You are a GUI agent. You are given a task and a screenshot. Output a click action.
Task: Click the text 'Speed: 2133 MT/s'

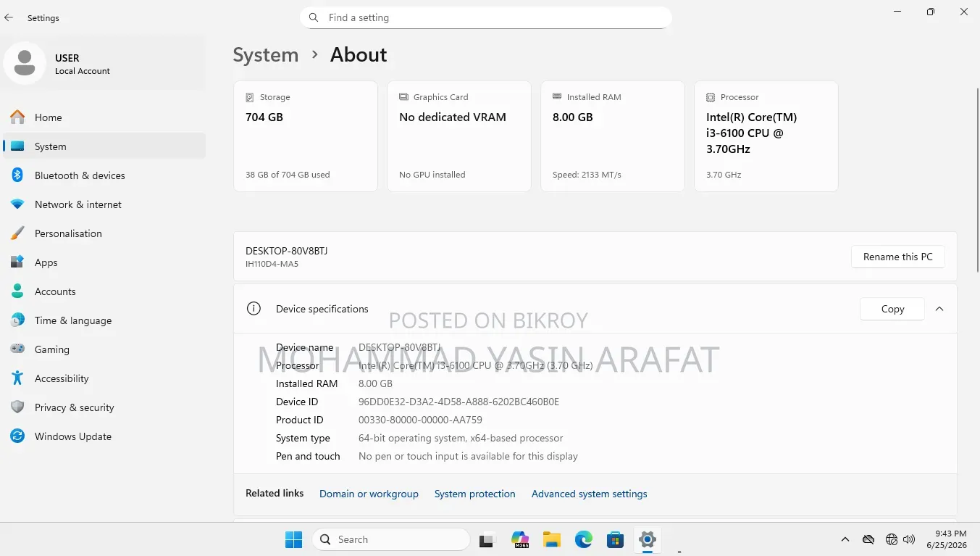(x=587, y=175)
